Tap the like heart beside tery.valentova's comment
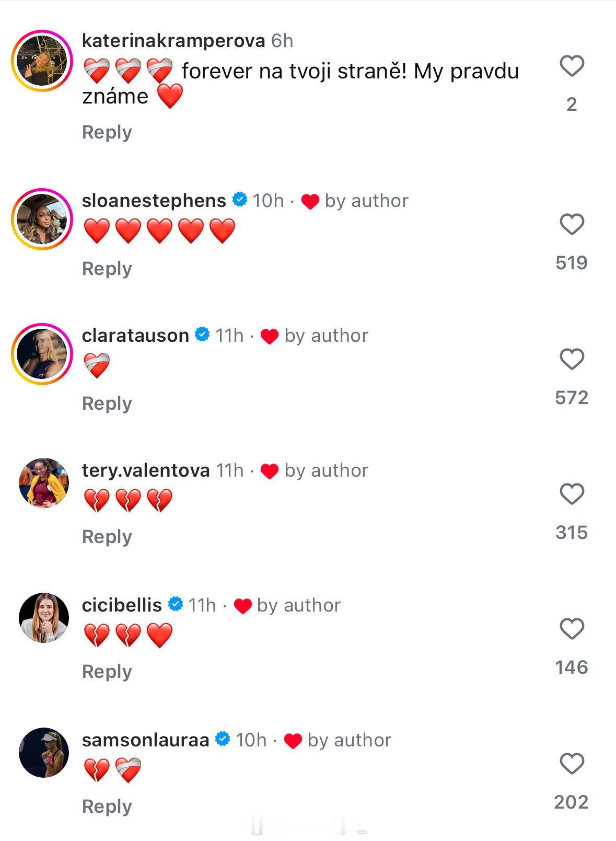Viewport: 616px width, 841px height. pos(572,494)
